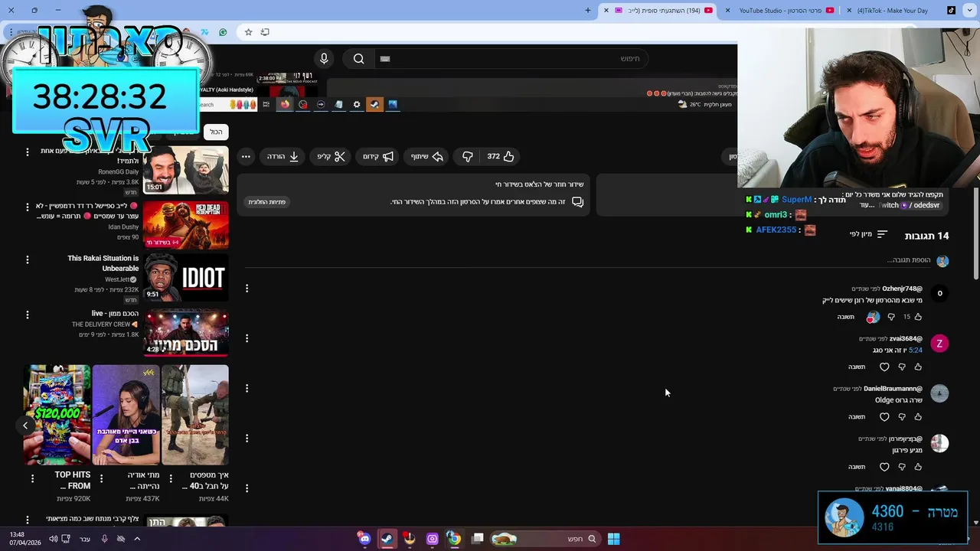980x551 pixels.
Task: Open the קידום promote button
Action: pos(377,156)
